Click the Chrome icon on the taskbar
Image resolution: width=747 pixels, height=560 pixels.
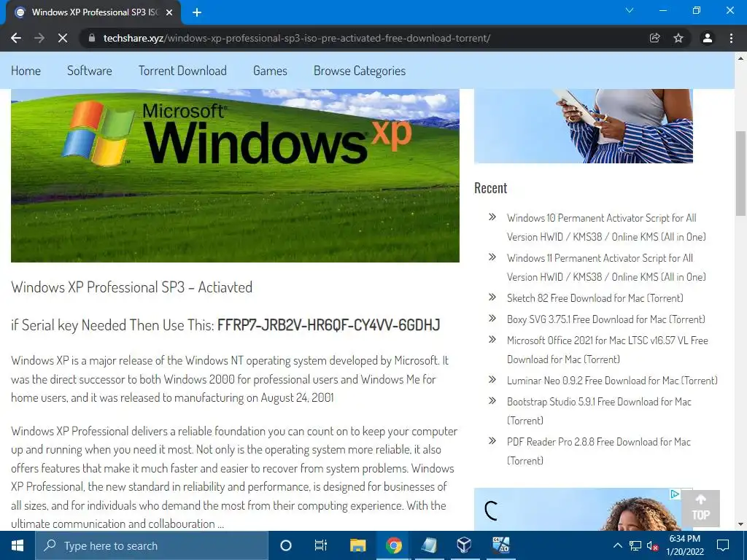click(393, 545)
